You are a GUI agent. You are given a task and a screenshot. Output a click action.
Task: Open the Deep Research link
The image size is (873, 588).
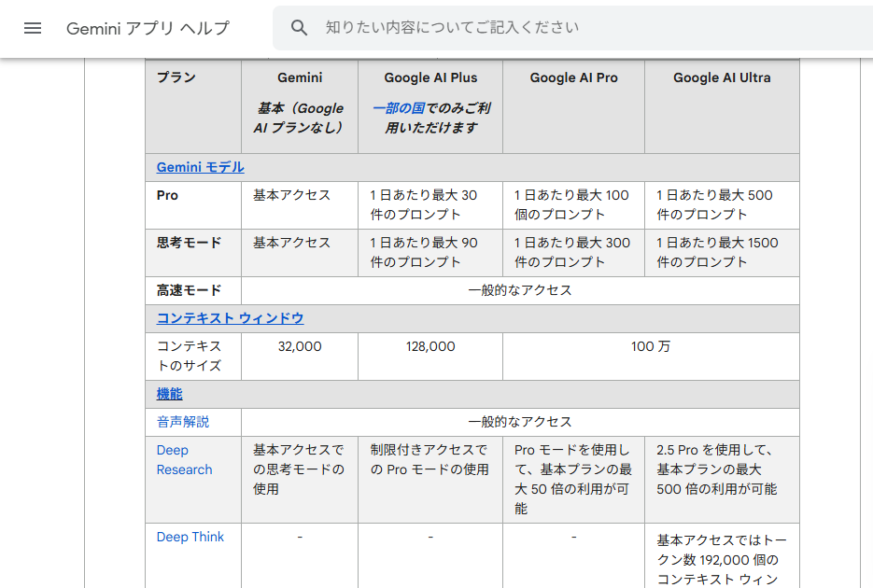(x=184, y=460)
